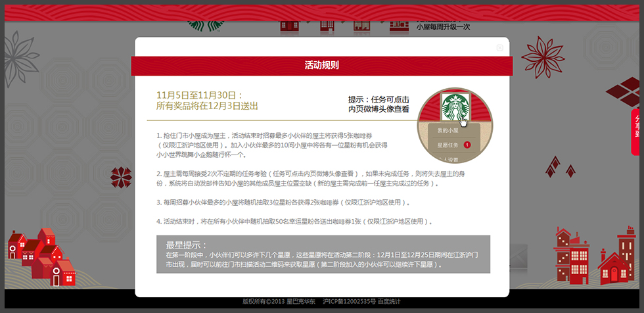Open 星愿任务 in the avatar menu
644x313 pixels.
click(448, 145)
